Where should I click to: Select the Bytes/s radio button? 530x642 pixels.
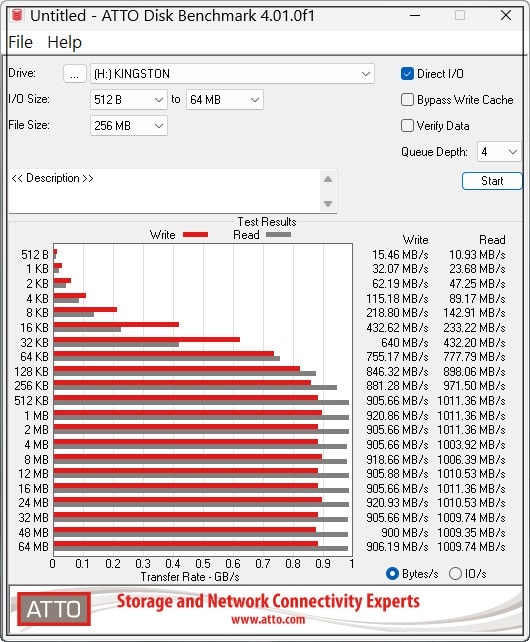pyautogui.click(x=392, y=574)
